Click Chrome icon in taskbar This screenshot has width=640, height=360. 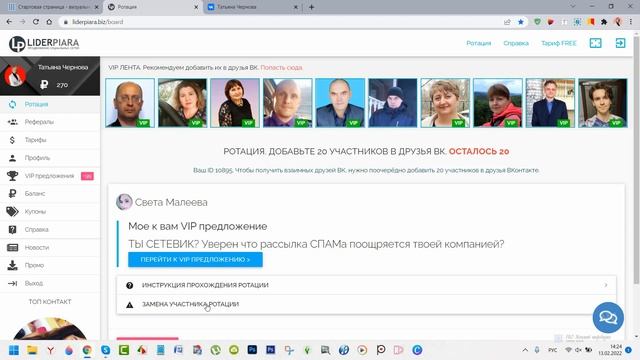click(87, 350)
